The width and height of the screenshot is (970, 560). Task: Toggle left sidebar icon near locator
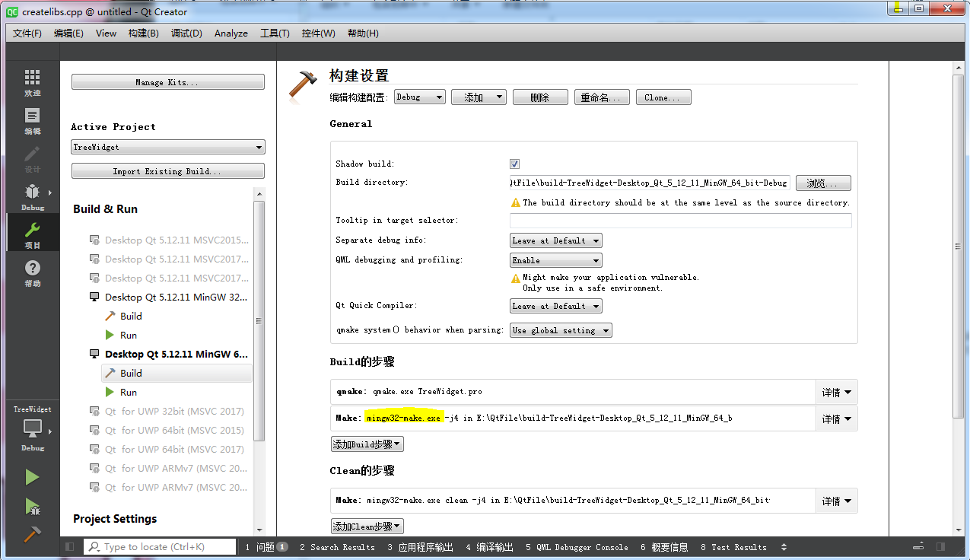70,547
